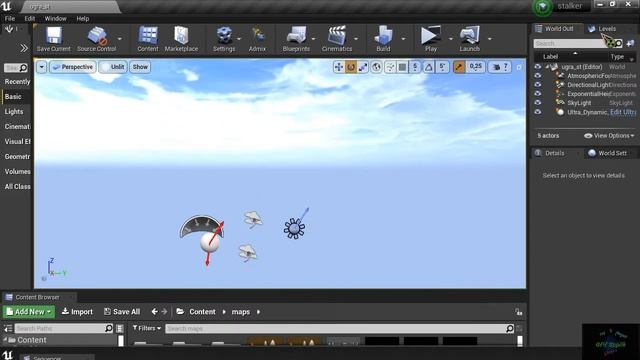This screenshot has width=640, height=360.
Task: Open the grid snap value 5 dropdown
Action: click(415, 67)
